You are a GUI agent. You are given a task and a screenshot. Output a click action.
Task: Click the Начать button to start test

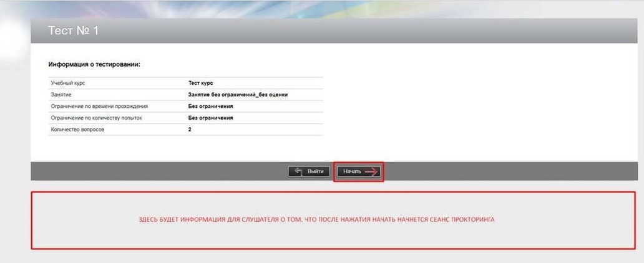(x=359, y=171)
